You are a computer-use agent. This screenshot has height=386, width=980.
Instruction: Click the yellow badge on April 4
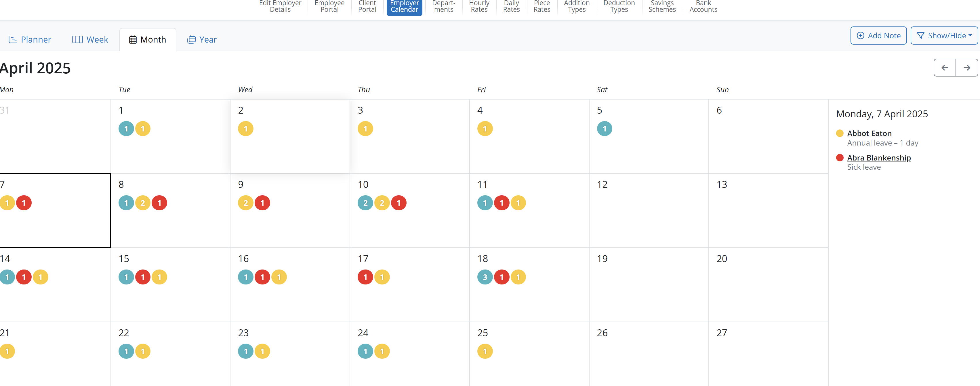pos(485,129)
